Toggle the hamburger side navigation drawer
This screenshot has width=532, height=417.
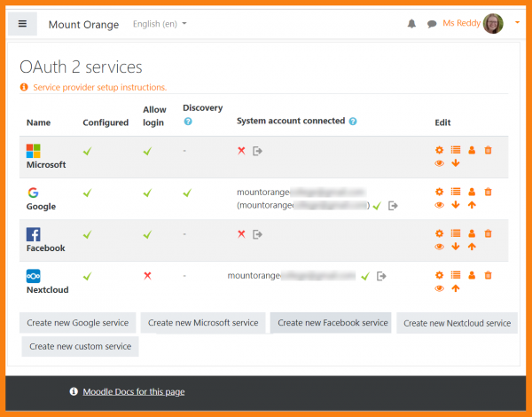[x=22, y=24]
